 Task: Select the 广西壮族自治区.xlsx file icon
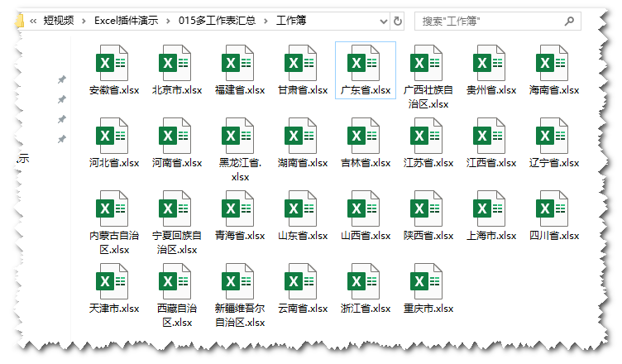coord(426,63)
